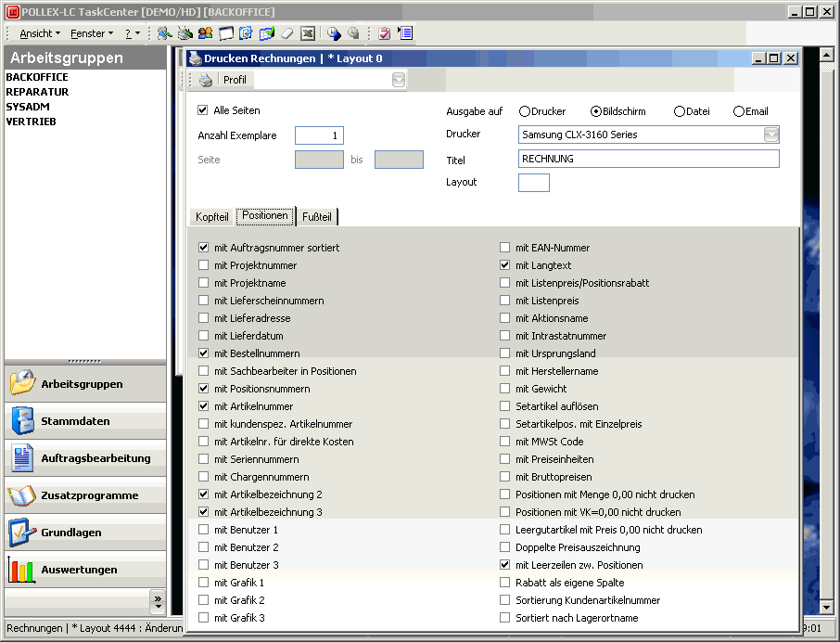Click the Excel icon in the main toolbar

[307, 33]
